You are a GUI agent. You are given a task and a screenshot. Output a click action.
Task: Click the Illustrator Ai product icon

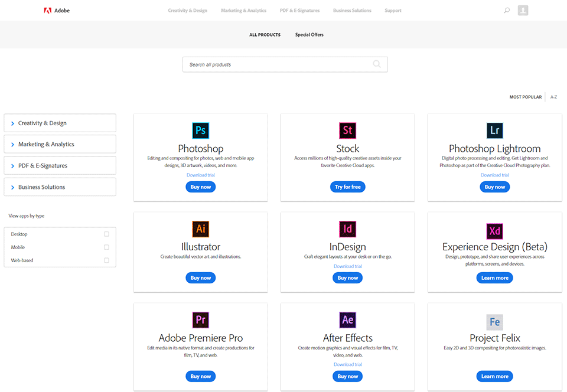201,228
